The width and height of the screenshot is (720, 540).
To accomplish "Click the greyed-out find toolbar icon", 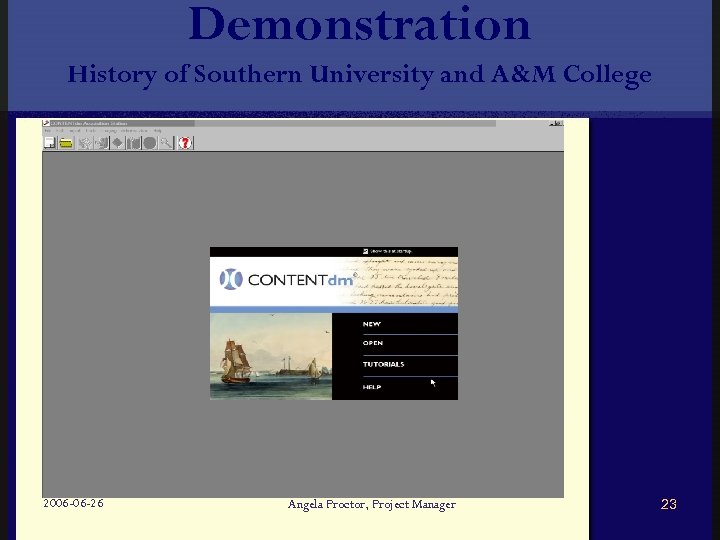I will 166,143.
